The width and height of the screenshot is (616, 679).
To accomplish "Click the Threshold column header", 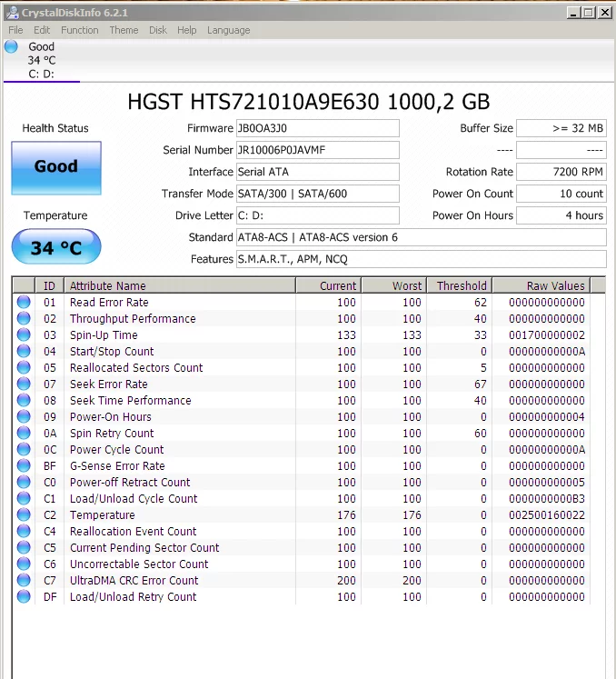I will click(x=460, y=285).
